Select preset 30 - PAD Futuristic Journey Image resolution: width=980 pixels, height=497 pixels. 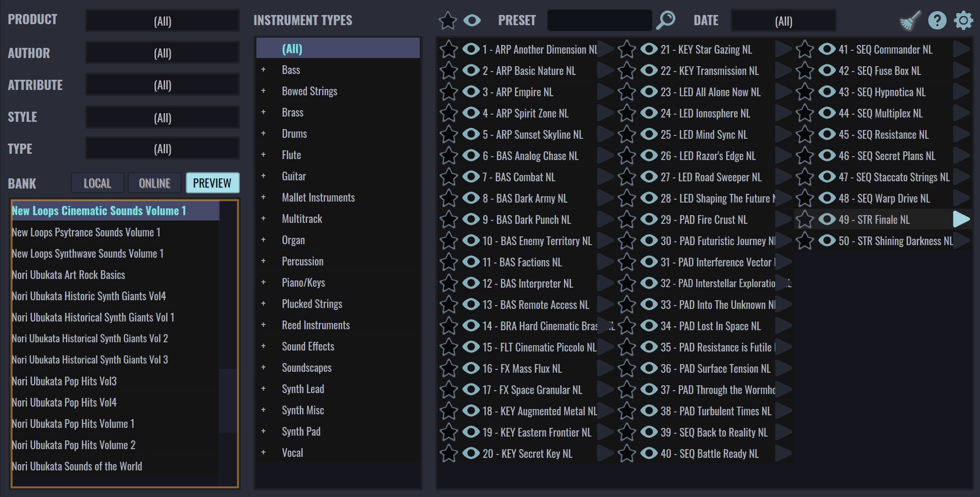pos(718,241)
